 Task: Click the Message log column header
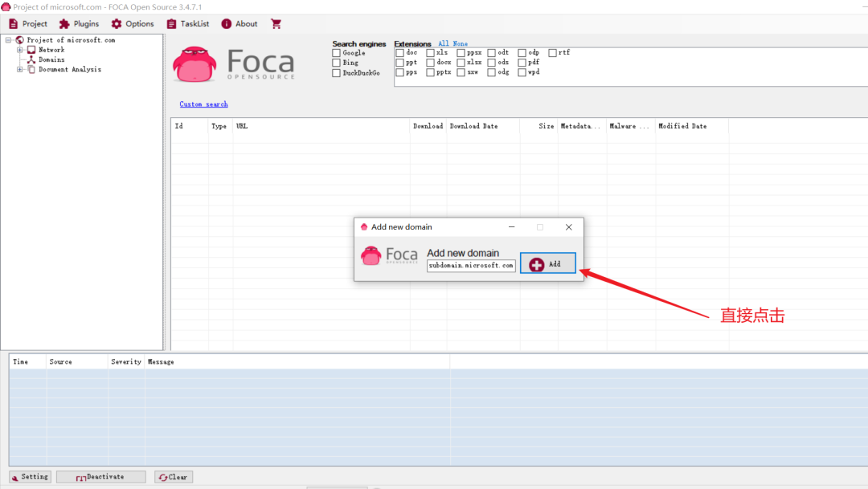297,362
